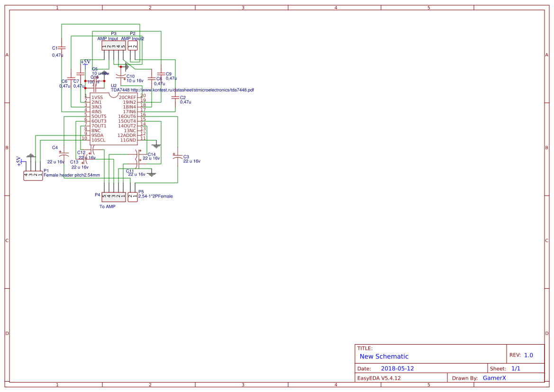Select the New Schematic title text

click(x=384, y=356)
